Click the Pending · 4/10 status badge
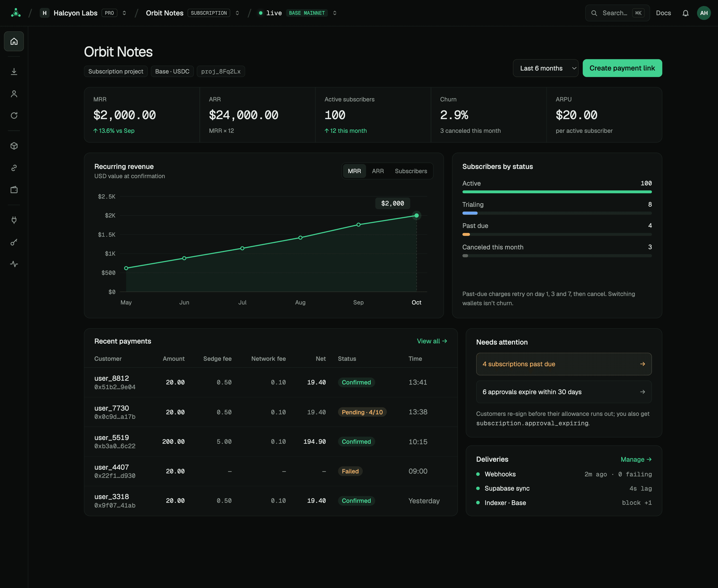Viewport: 718px width, 588px height. click(362, 412)
